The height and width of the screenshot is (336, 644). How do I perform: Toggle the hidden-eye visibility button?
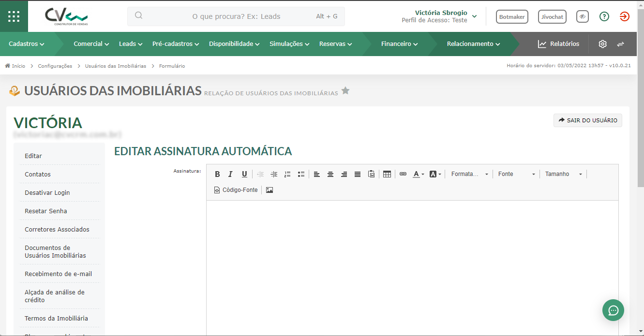[583, 16]
